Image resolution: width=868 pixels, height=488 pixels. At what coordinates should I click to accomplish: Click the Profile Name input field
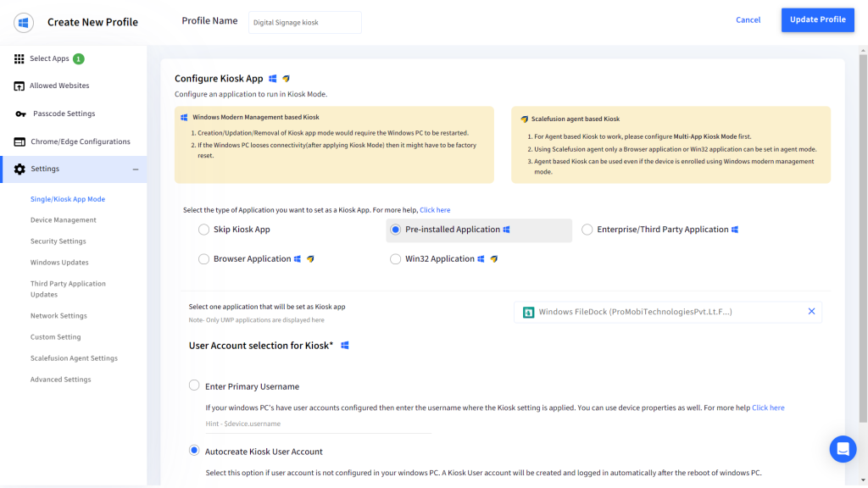click(305, 23)
